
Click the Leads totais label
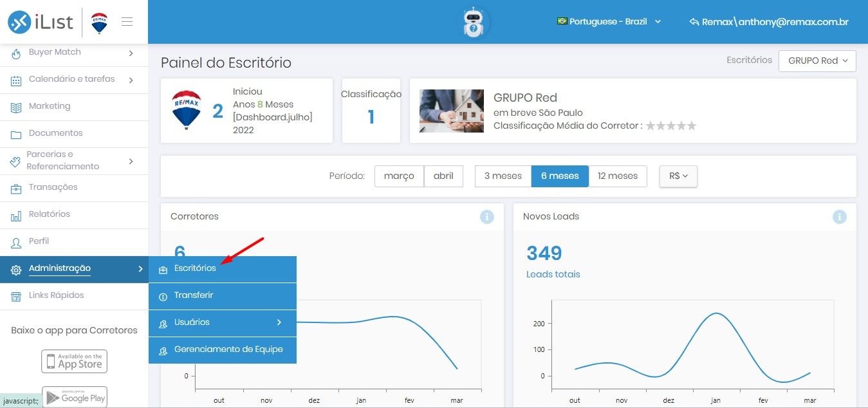coord(553,274)
